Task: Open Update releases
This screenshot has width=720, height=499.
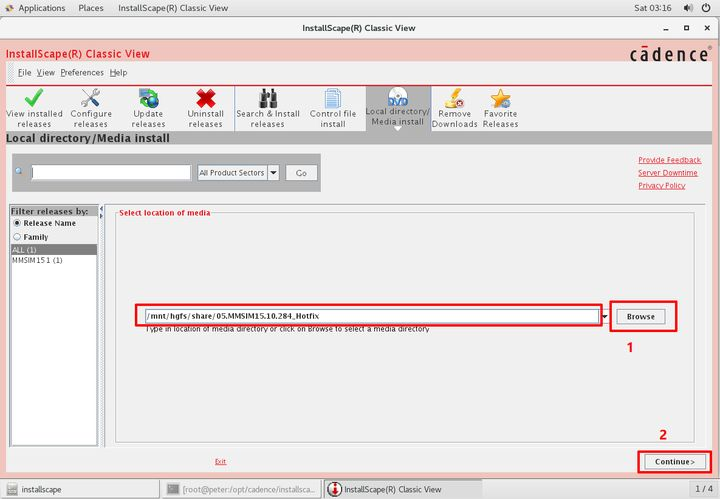Action: tap(148, 109)
